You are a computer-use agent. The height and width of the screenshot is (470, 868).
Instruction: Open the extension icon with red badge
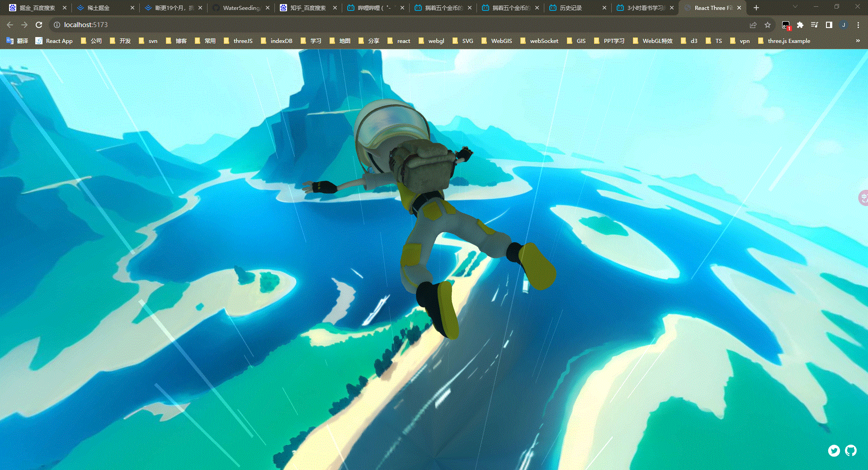(786, 25)
